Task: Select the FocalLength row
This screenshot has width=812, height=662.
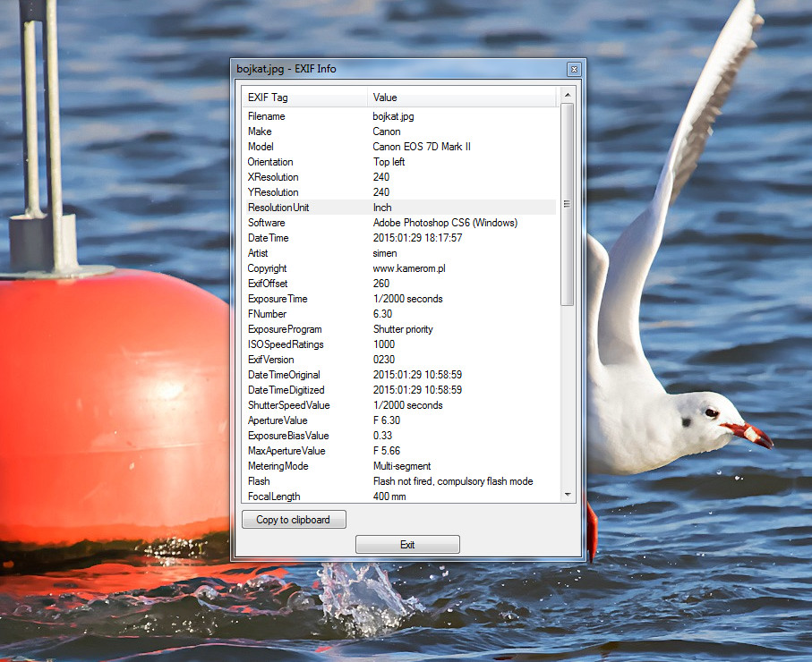Action: [399, 496]
